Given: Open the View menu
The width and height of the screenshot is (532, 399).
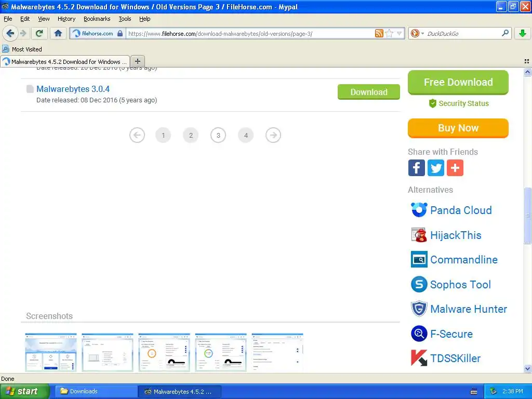Looking at the screenshot, I should pyautogui.click(x=44, y=19).
